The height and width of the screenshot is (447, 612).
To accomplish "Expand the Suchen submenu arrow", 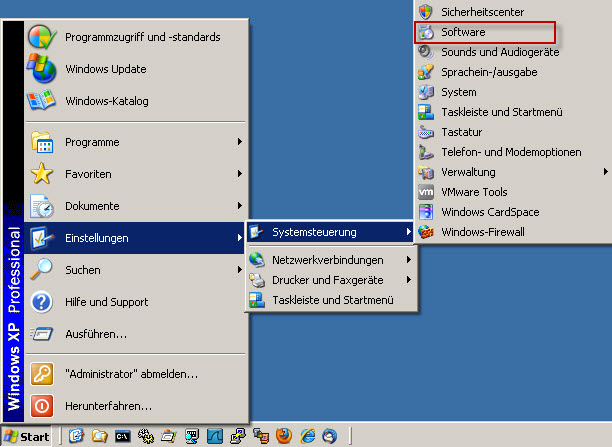I will [240, 270].
